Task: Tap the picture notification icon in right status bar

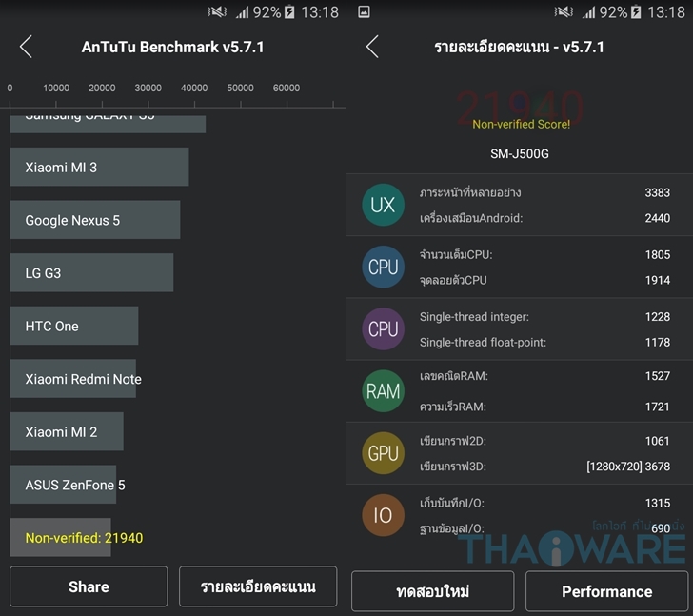Action: (x=364, y=12)
